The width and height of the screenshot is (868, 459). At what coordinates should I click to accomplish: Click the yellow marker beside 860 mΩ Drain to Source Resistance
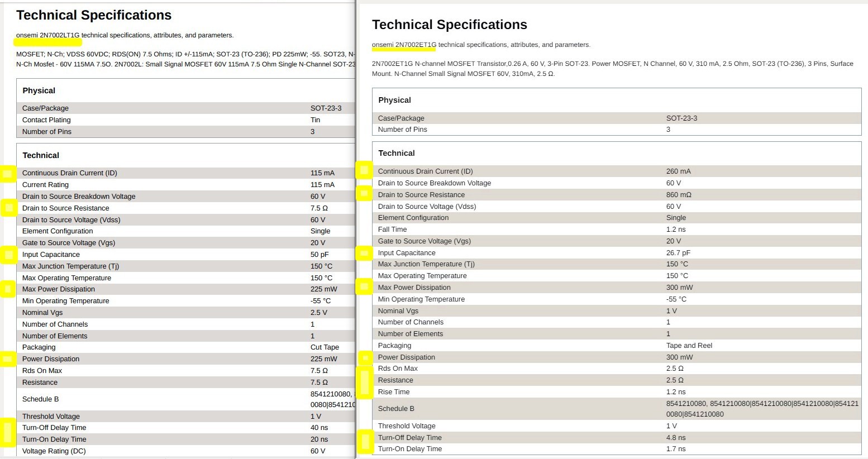pos(364,194)
